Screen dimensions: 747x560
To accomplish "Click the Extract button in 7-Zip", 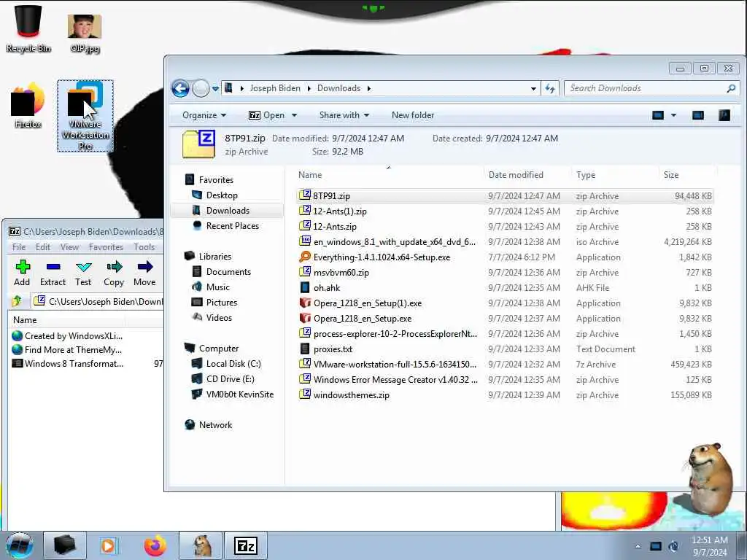I will point(53,273).
